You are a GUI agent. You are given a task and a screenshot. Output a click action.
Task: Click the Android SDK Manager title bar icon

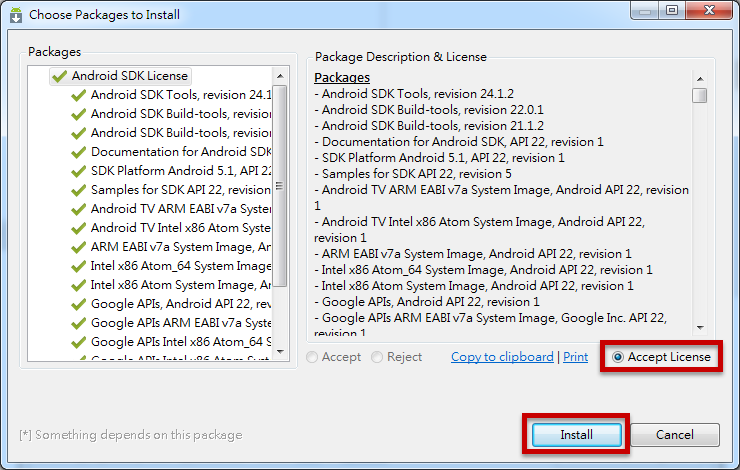tap(16, 15)
